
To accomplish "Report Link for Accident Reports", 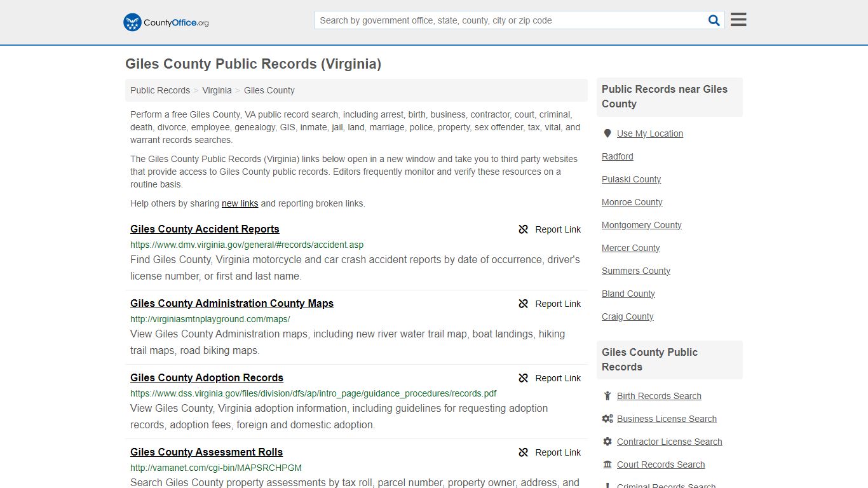I will point(558,229).
